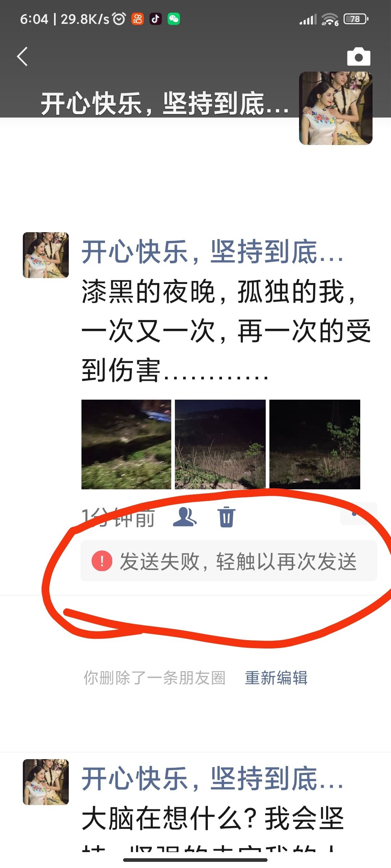The height and width of the screenshot is (868, 391).
Task: Tap the username on the second post
Action: coord(213,778)
